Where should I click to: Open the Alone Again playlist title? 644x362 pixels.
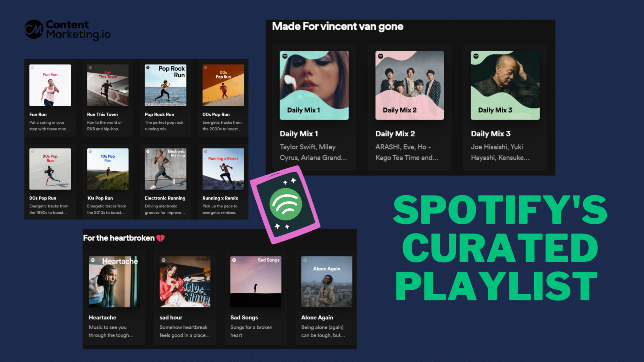317,317
